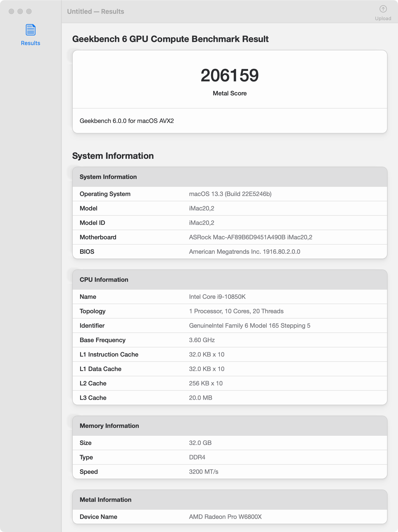Select the 'American Megatrends Inc.' BIOS value
This screenshot has height=532, width=398.
click(x=245, y=252)
